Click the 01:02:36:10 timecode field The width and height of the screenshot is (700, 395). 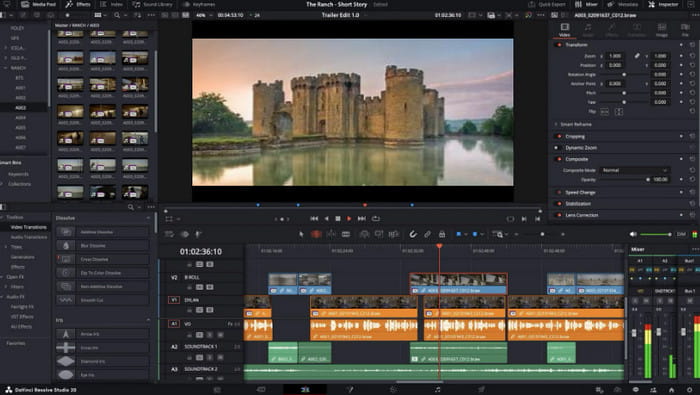point(201,252)
